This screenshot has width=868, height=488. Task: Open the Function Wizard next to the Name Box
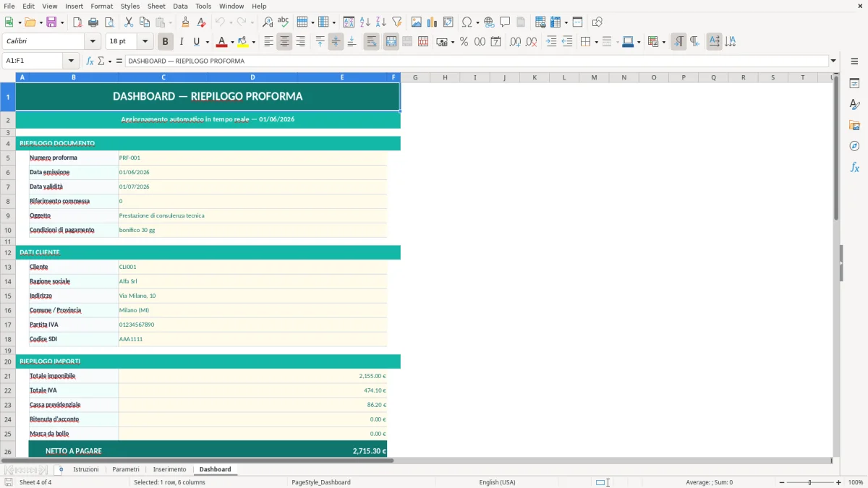click(x=90, y=61)
